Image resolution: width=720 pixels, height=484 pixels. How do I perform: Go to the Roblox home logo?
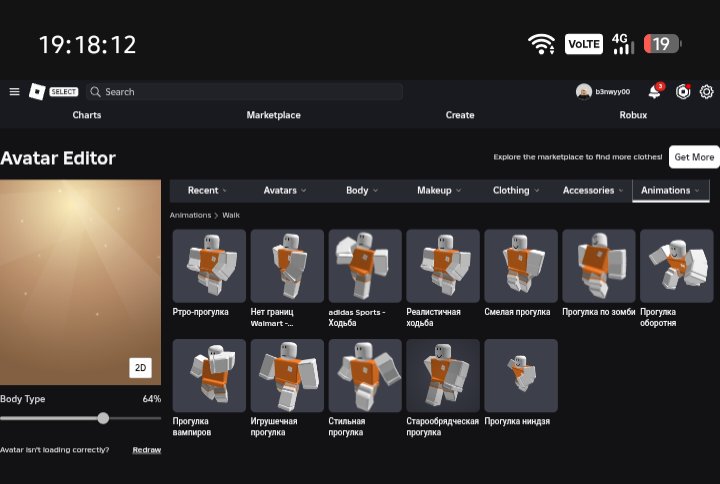point(37,92)
